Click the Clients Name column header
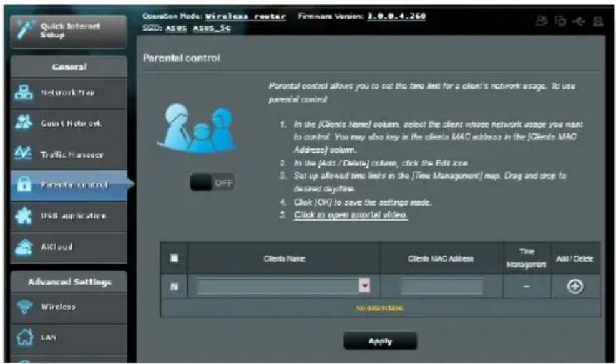 coord(284,259)
